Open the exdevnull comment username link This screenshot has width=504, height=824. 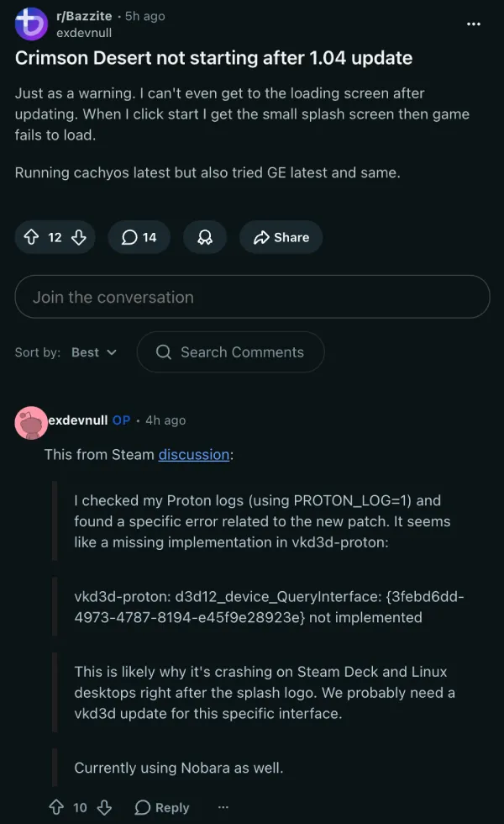click(77, 420)
